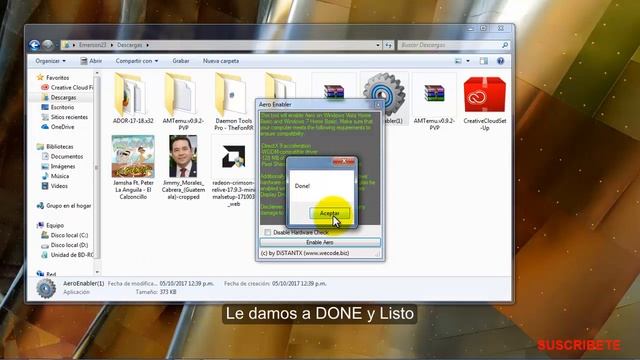The image size is (640, 360).
Task: Click the navigation pane scroll-up arrow
Action: click(97, 73)
